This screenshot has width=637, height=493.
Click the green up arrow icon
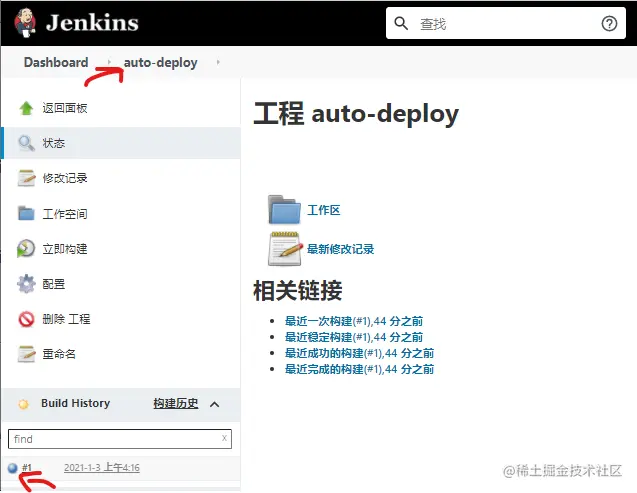[x=26, y=108]
